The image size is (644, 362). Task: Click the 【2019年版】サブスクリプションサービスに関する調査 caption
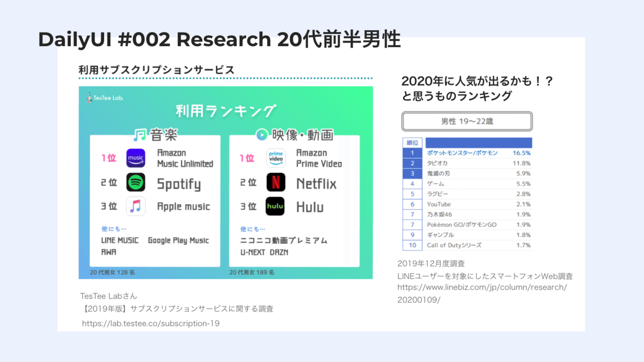point(177,309)
